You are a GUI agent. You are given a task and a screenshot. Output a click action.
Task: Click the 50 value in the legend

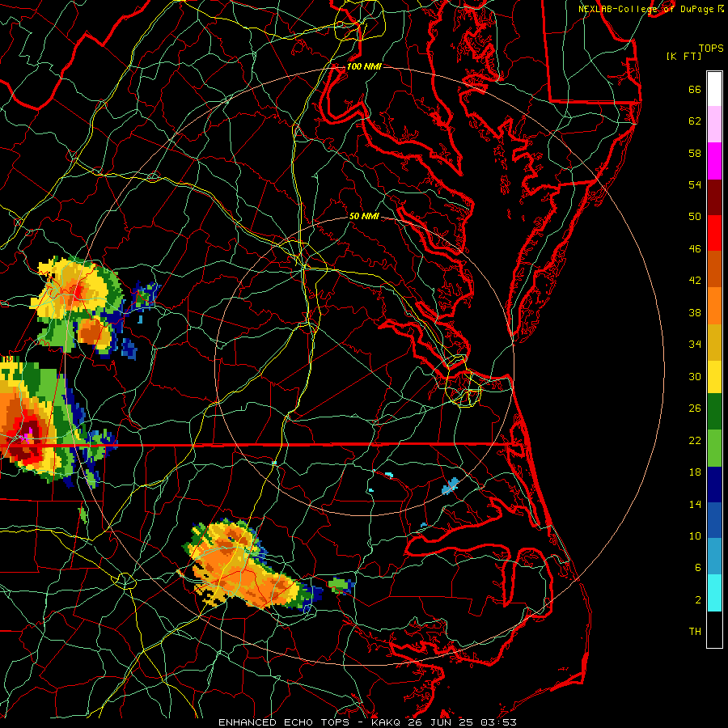pyautogui.click(x=695, y=216)
